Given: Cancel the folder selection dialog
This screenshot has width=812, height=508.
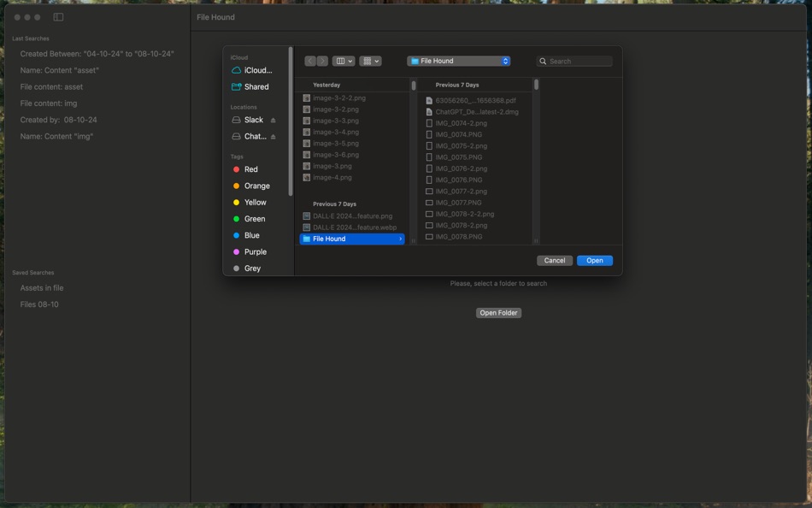Looking at the screenshot, I should tap(554, 260).
